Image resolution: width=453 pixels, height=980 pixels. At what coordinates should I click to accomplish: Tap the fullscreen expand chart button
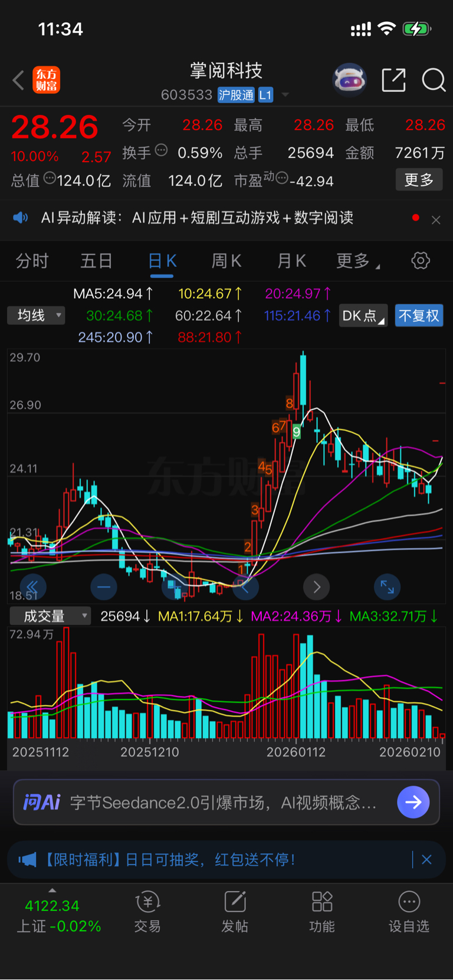[x=388, y=586]
